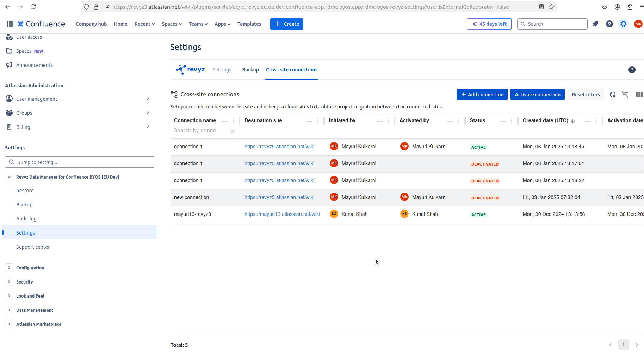Clear the connection name search field
Viewport: 644px width, 355px height.
click(233, 131)
